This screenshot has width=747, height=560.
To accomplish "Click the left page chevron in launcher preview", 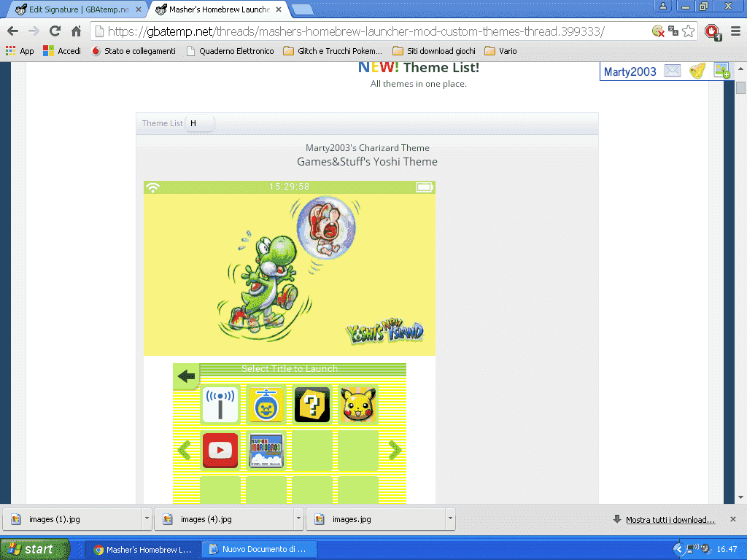I will click(185, 450).
